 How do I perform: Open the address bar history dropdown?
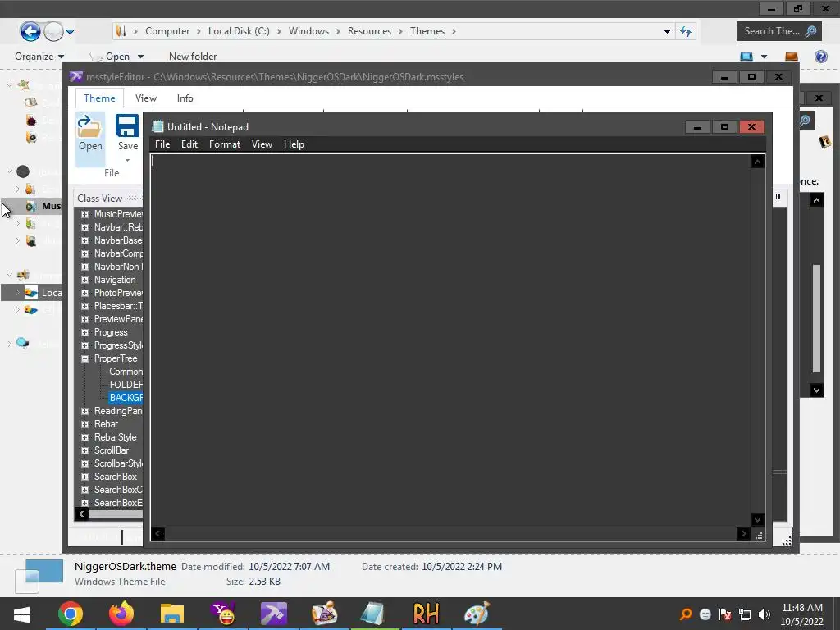667,32
